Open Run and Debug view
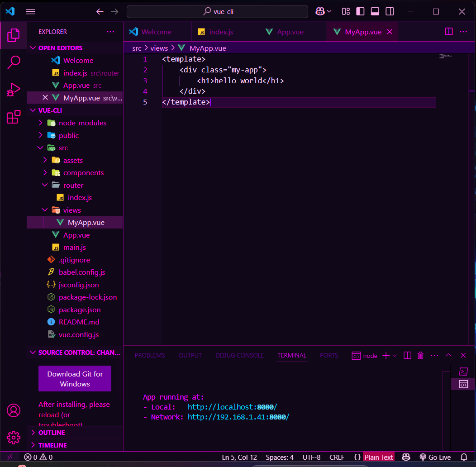476x467 pixels. tap(14, 90)
